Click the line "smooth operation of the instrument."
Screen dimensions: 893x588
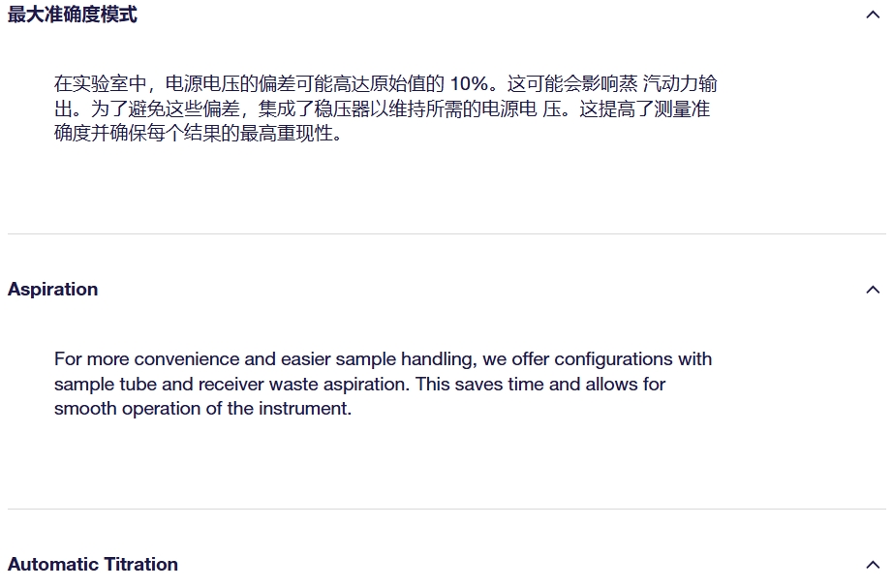[202, 409]
